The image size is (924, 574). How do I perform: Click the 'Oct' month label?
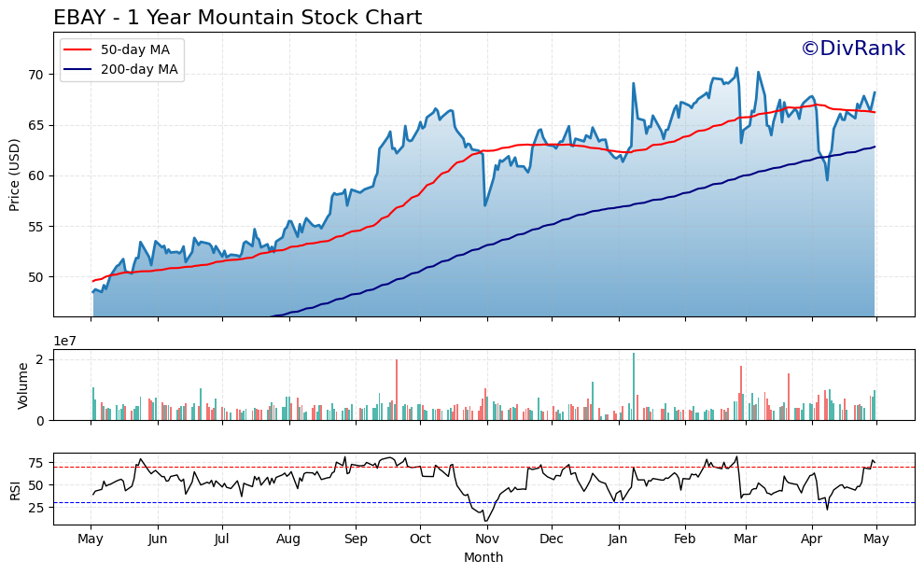420,539
